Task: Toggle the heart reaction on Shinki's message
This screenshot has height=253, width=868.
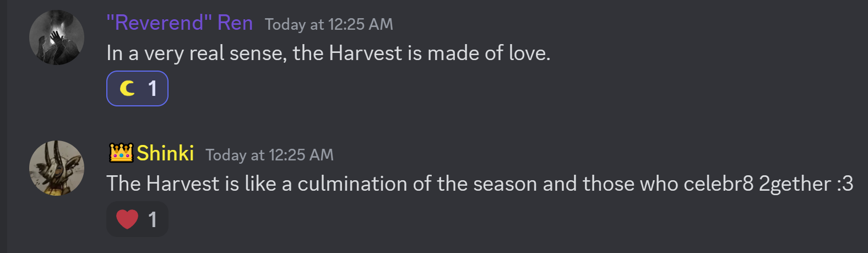Action: tap(137, 219)
